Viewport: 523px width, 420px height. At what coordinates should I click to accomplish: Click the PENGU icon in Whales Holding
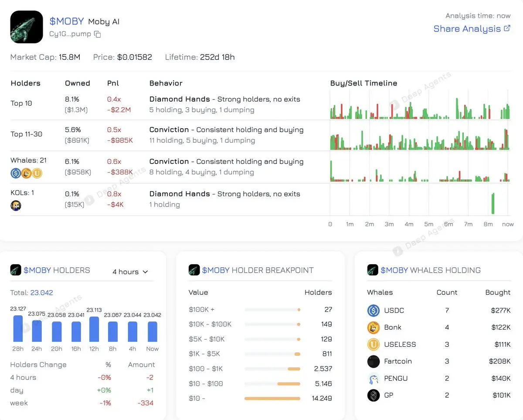point(374,379)
